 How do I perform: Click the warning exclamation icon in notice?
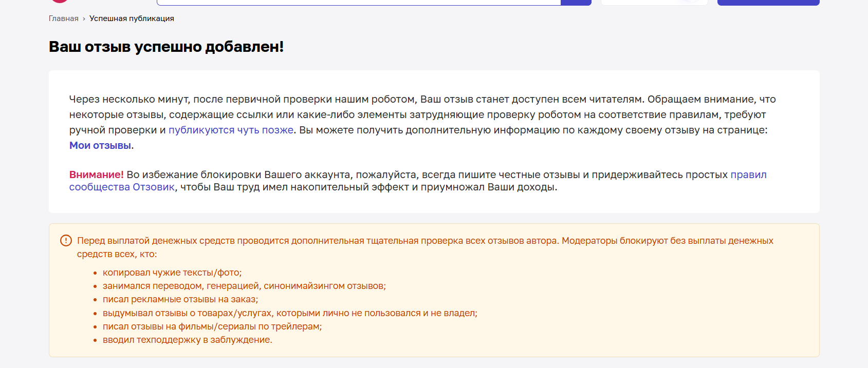pos(66,240)
